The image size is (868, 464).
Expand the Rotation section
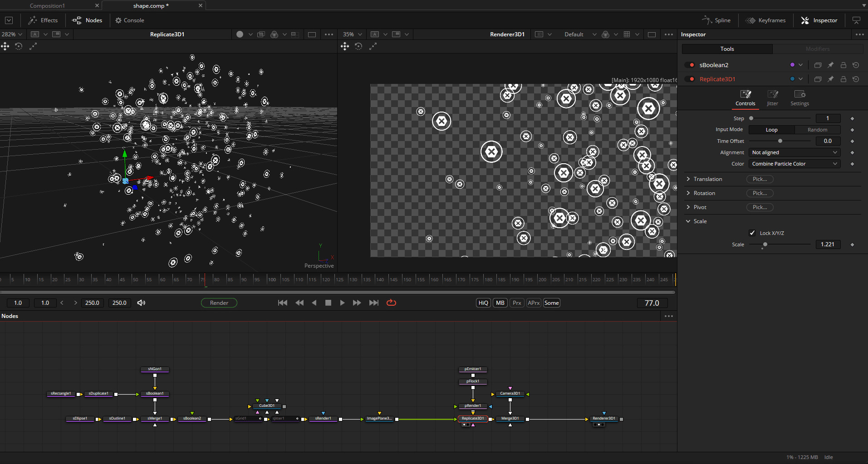coord(689,193)
